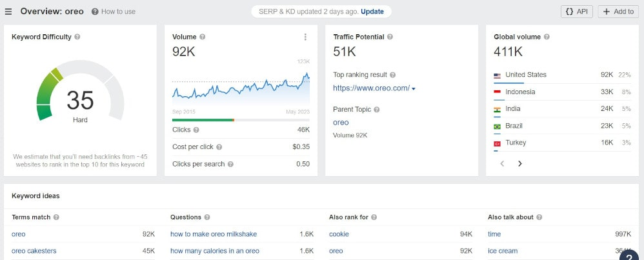Click help icon next to Clicks
Image resolution: width=644 pixels, height=260 pixels.
pyautogui.click(x=196, y=130)
